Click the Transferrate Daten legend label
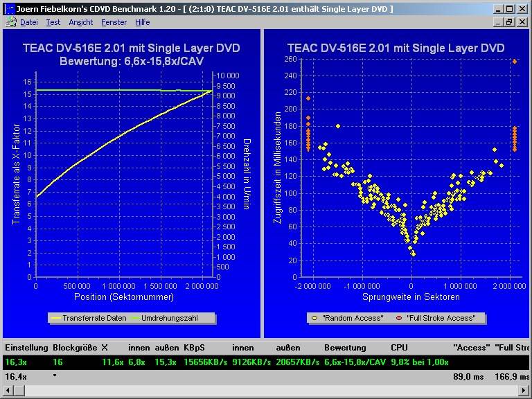This screenshot has height=399, width=532. 94,318
